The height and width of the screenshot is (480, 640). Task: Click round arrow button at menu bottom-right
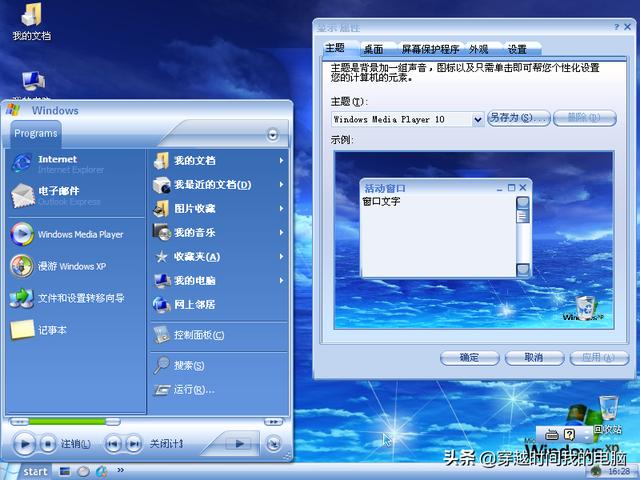point(273,443)
